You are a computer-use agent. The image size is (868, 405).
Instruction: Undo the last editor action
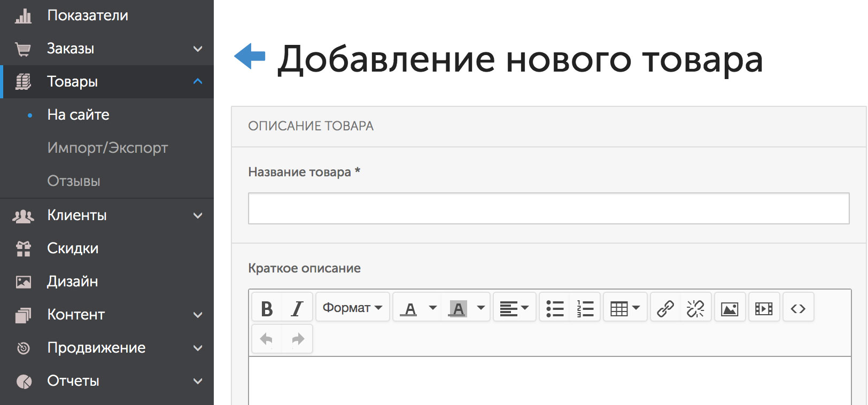click(x=266, y=339)
